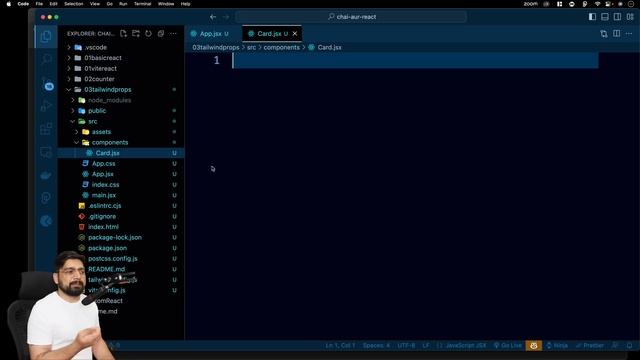The width and height of the screenshot is (640, 360).
Task: Open package.json file
Action: tap(107, 248)
